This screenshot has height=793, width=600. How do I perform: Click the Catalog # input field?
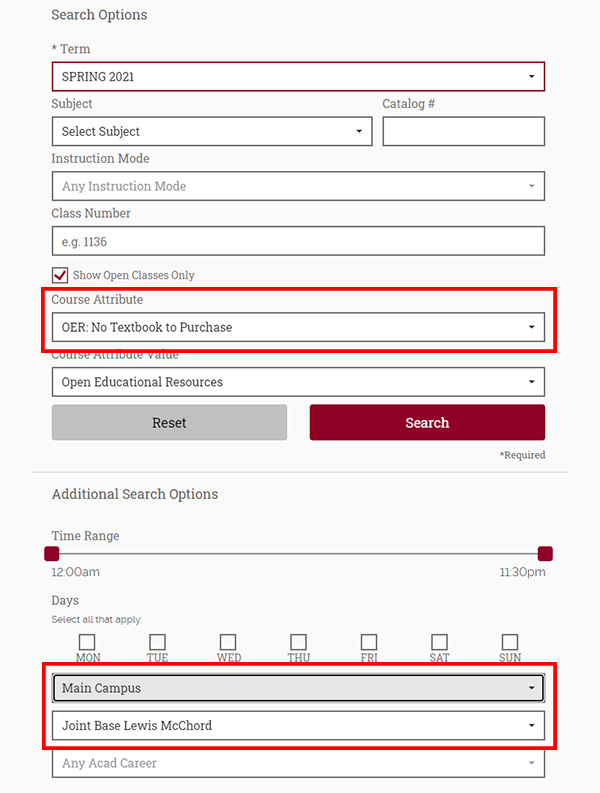click(x=463, y=131)
